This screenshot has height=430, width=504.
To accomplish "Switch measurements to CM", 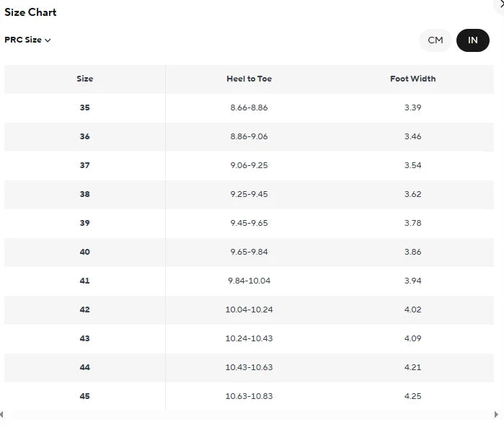I will 436,40.
